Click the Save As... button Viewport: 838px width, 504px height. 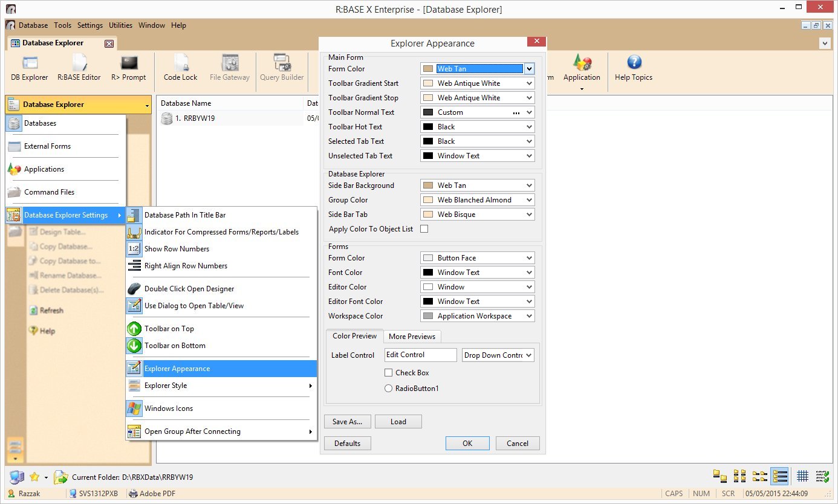pyautogui.click(x=347, y=422)
